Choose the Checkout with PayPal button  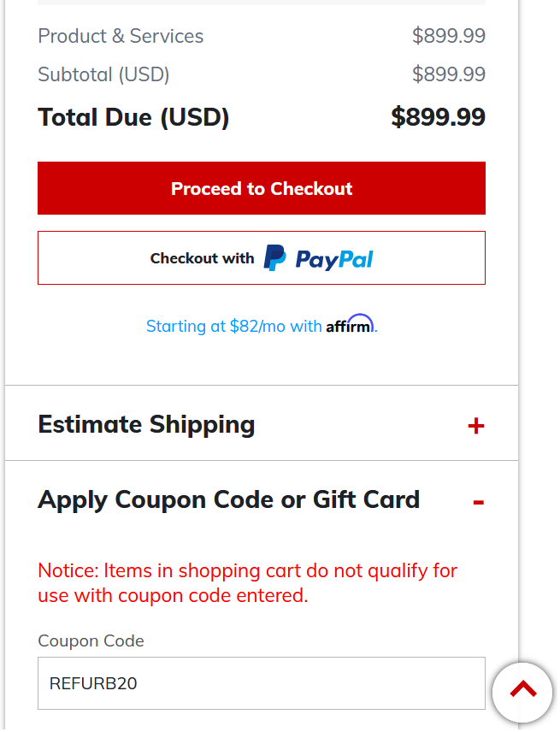pos(262,257)
